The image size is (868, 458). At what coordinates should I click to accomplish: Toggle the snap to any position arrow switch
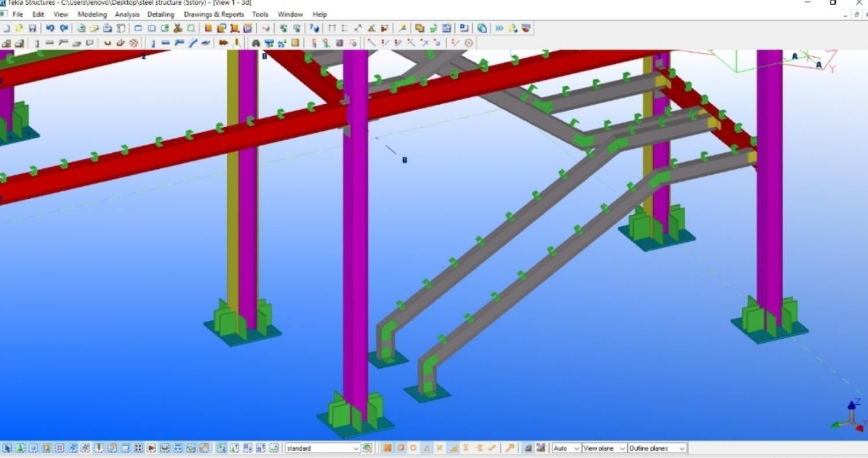pyautogui.click(x=509, y=448)
